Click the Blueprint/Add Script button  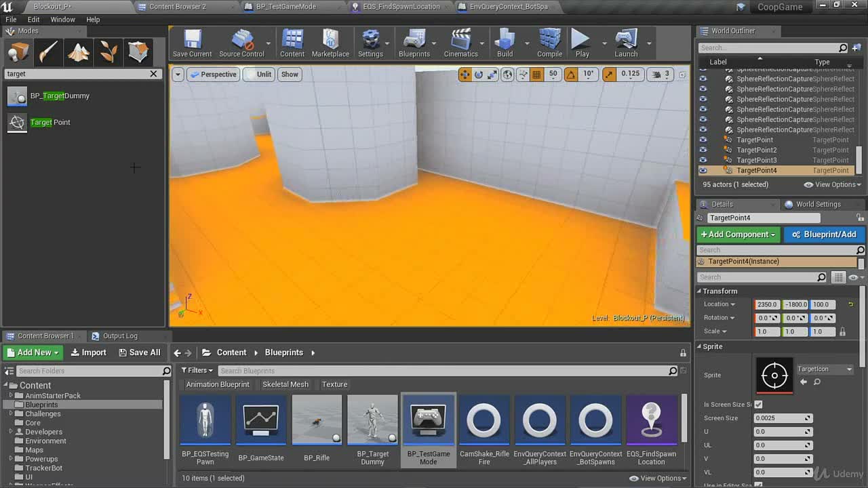coord(825,235)
